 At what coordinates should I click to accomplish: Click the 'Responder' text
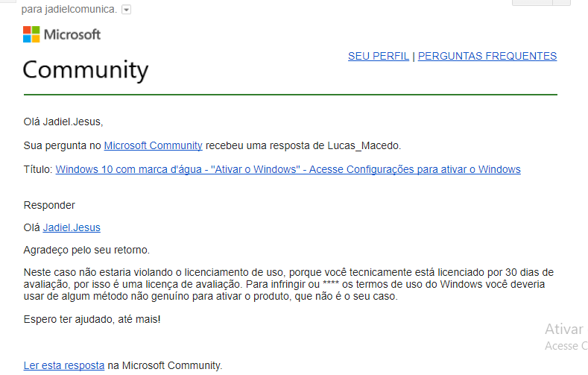click(49, 206)
